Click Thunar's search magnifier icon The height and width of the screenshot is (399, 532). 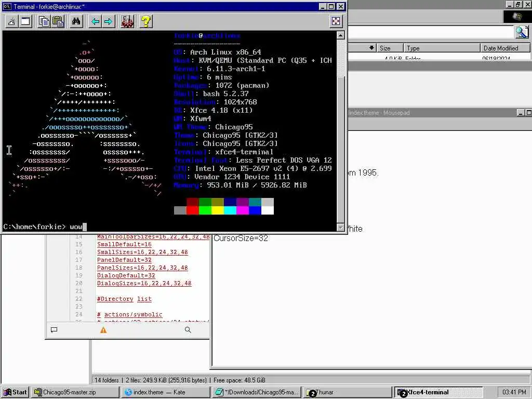(522, 32)
